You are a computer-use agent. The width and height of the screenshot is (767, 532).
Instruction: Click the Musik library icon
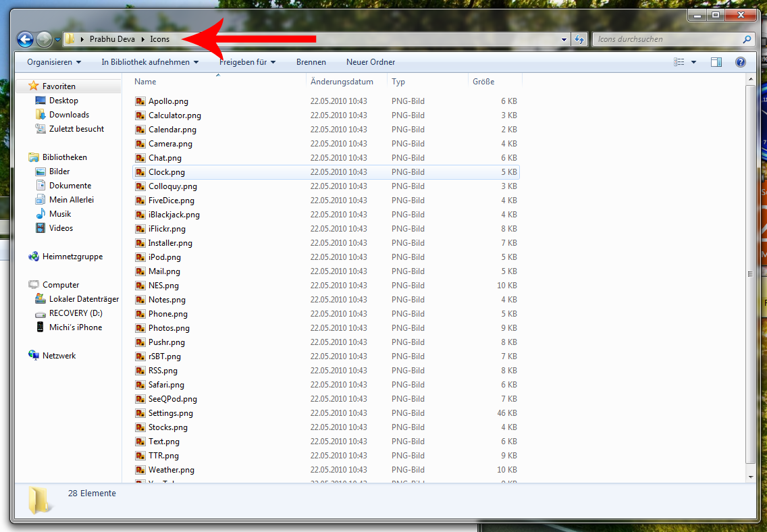pos(41,214)
